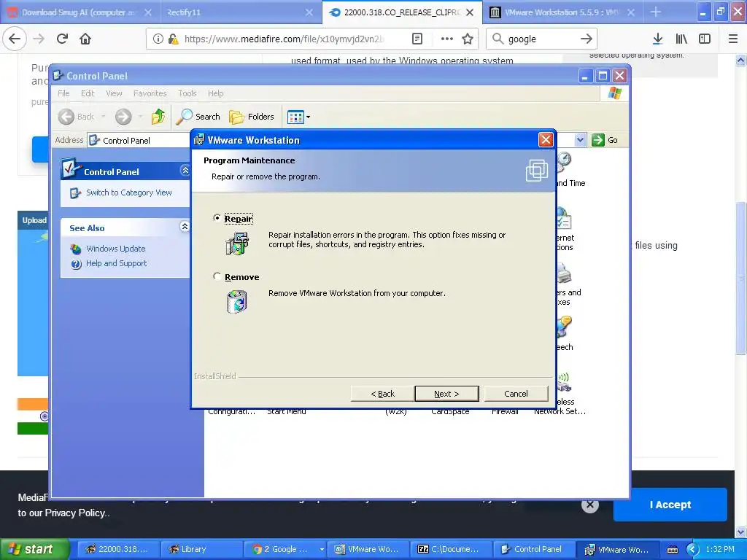Click I Accept cookie button
This screenshot has width=747, height=560.
(x=670, y=505)
